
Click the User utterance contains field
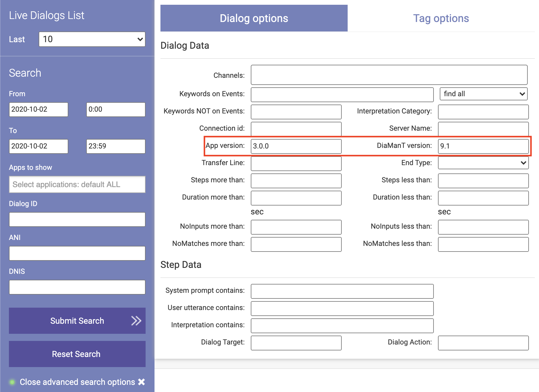tap(342, 309)
